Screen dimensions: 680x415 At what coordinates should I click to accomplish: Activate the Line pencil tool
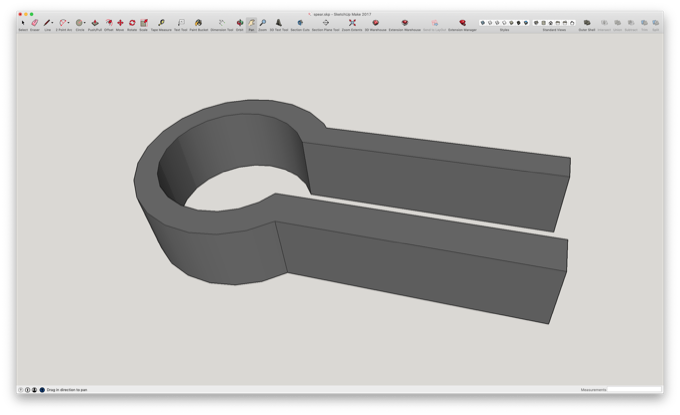coord(47,23)
